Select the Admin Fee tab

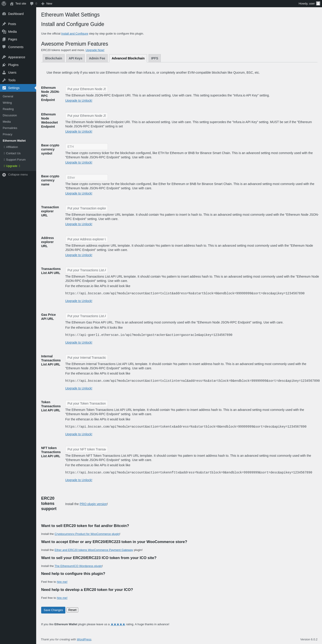click(x=97, y=58)
